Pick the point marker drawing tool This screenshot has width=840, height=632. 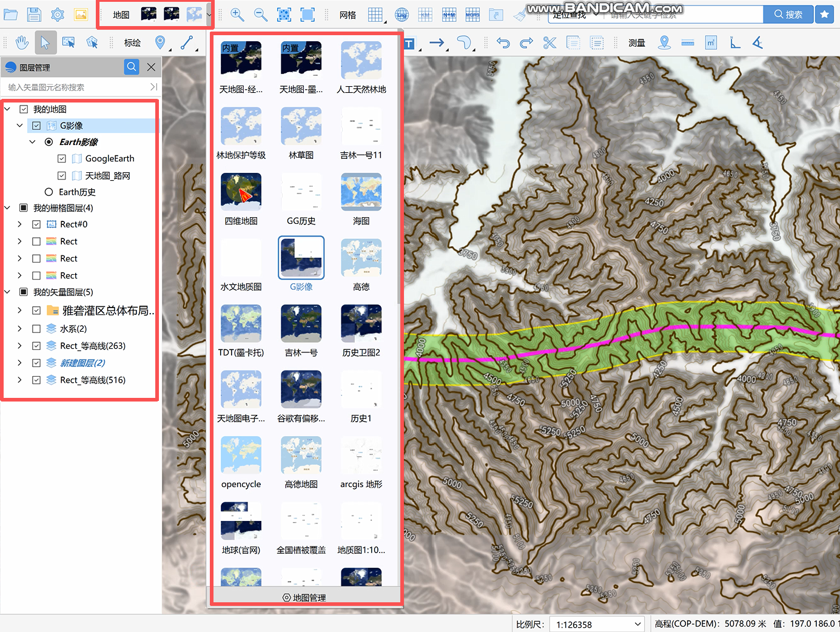click(160, 42)
